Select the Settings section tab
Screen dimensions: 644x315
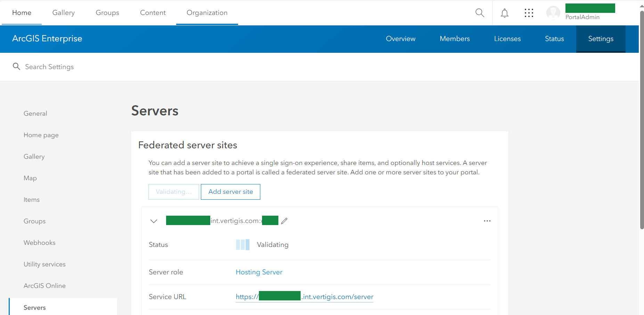[601, 39]
